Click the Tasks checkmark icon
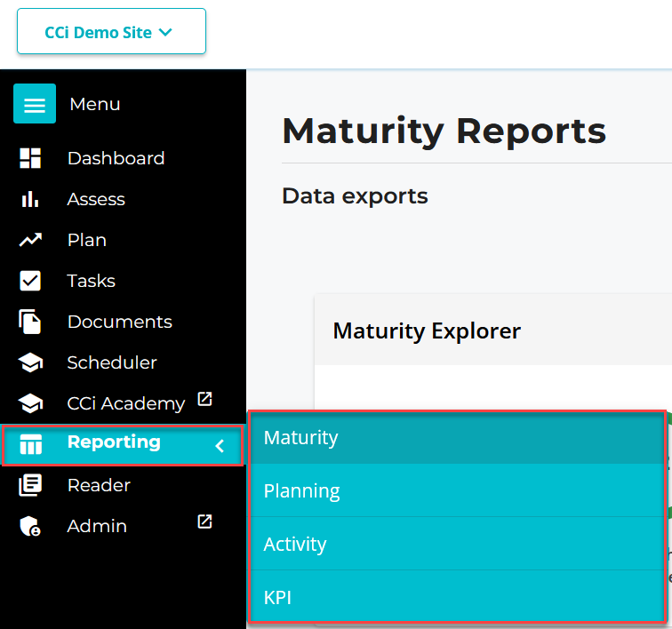 click(x=30, y=281)
